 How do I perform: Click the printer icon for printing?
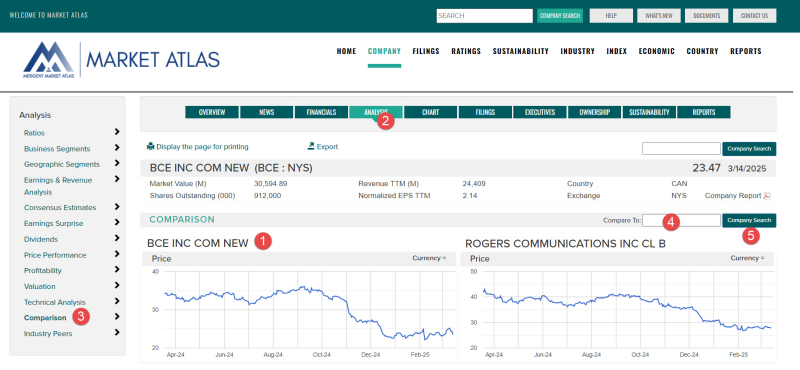[151, 146]
